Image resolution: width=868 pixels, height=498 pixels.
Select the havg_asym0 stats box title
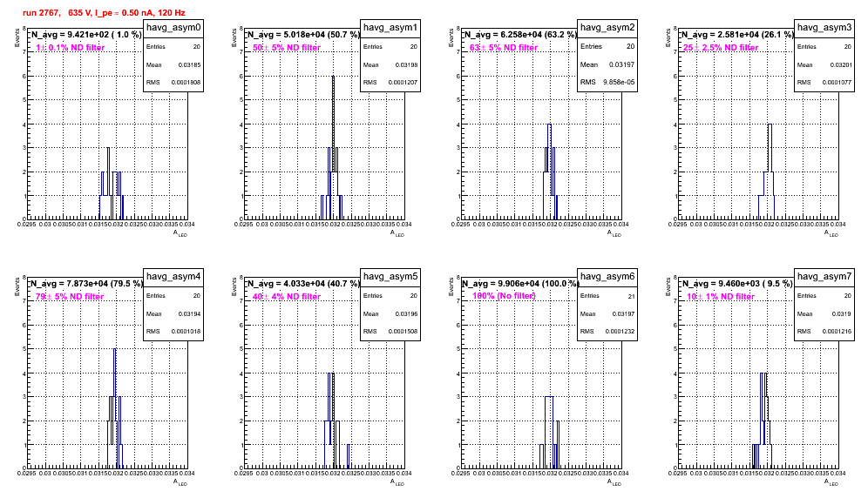[x=173, y=28]
